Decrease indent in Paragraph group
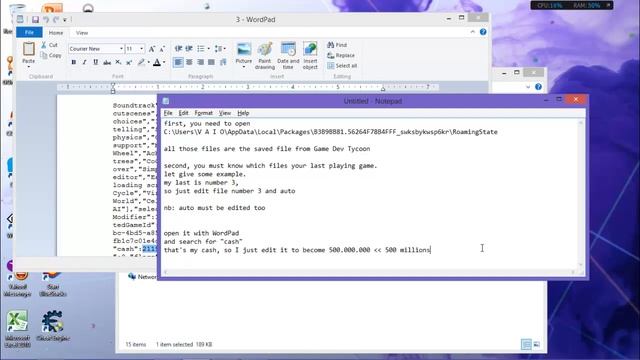 click(x=178, y=49)
